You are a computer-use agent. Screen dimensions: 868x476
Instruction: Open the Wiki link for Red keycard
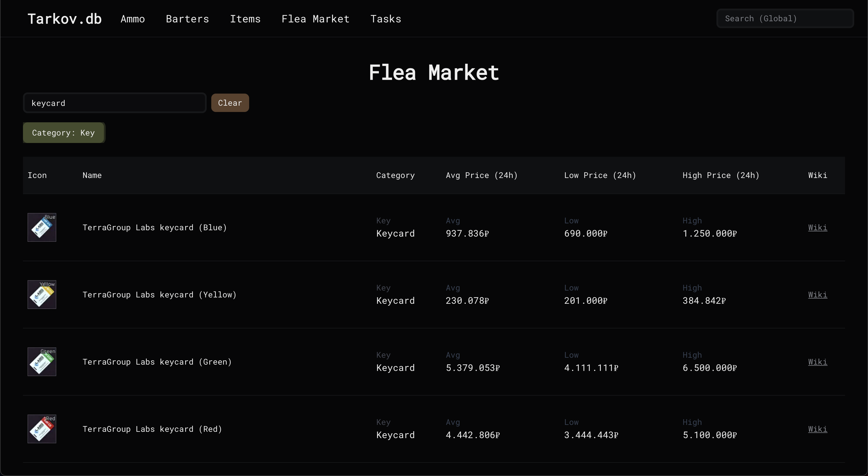pos(817,429)
